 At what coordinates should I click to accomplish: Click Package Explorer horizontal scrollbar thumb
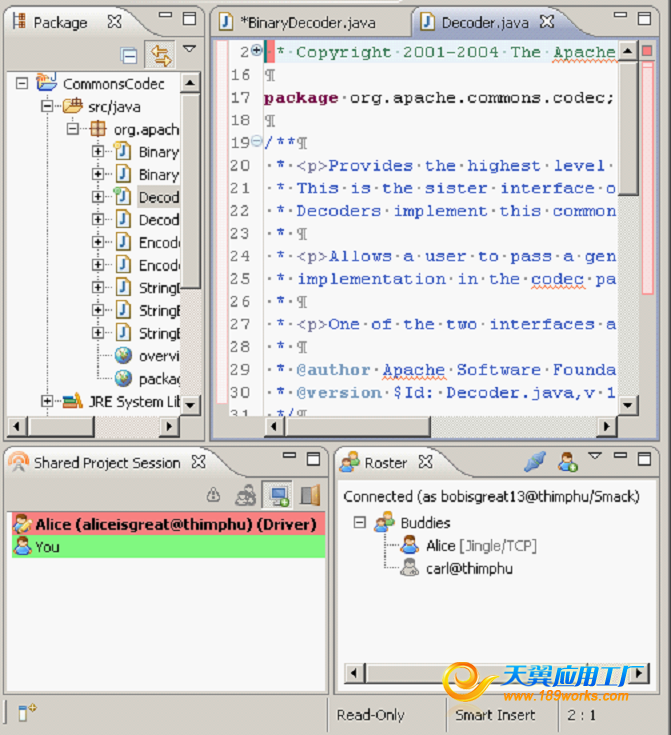point(60,426)
